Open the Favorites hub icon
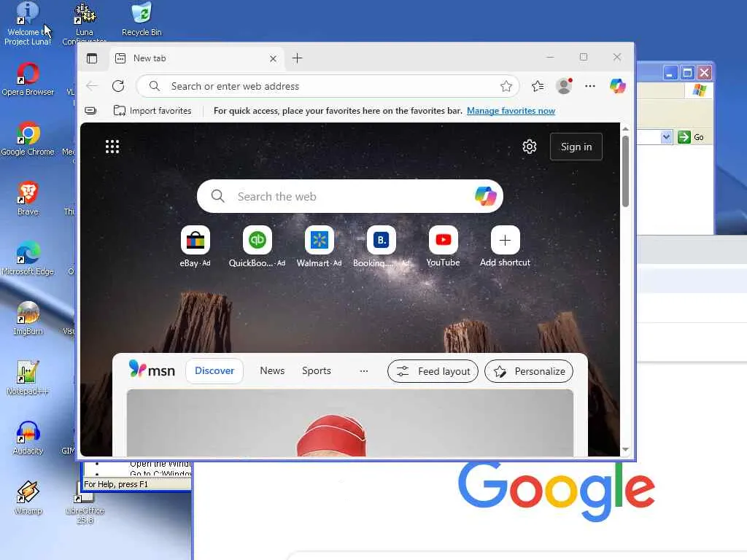 pyautogui.click(x=538, y=86)
